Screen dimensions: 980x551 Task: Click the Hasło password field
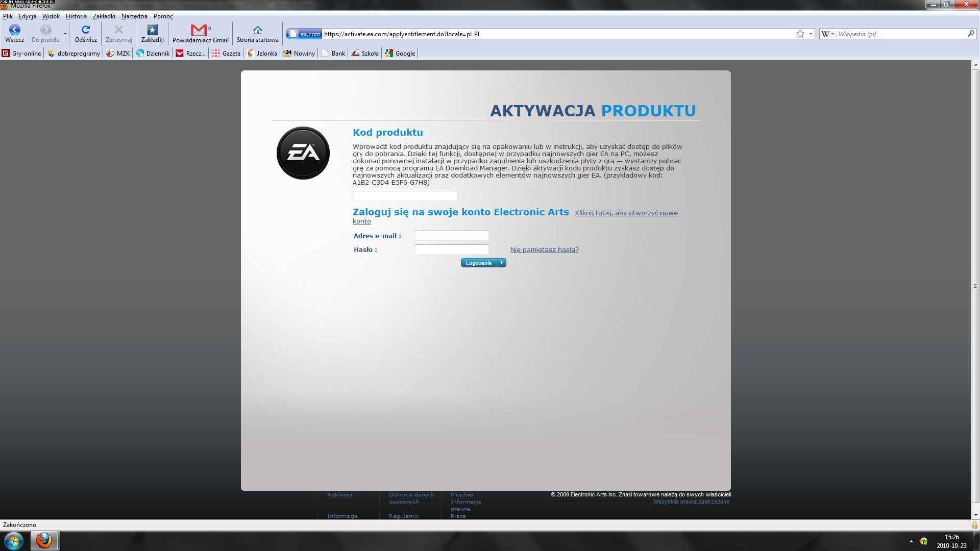click(452, 249)
